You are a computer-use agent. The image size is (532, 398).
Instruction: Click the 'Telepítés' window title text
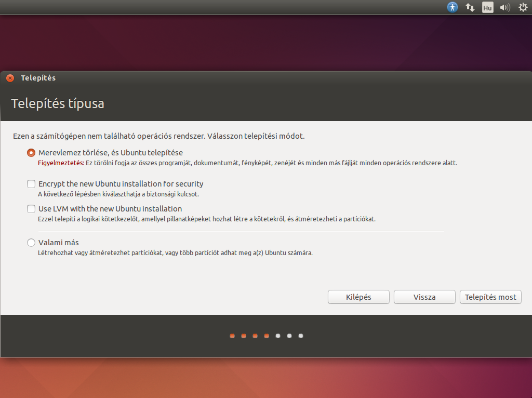point(38,78)
